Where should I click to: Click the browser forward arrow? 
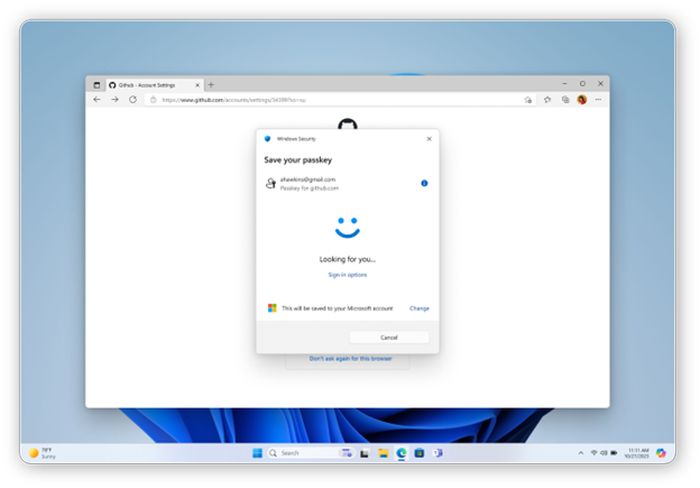[115, 100]
